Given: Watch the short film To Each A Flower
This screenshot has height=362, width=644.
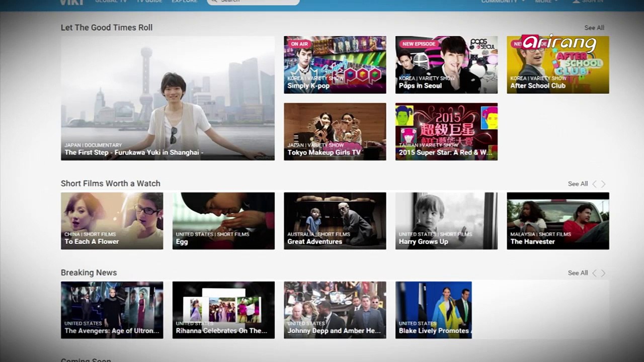Looking at the screenshot, I should tap(112, 221).
